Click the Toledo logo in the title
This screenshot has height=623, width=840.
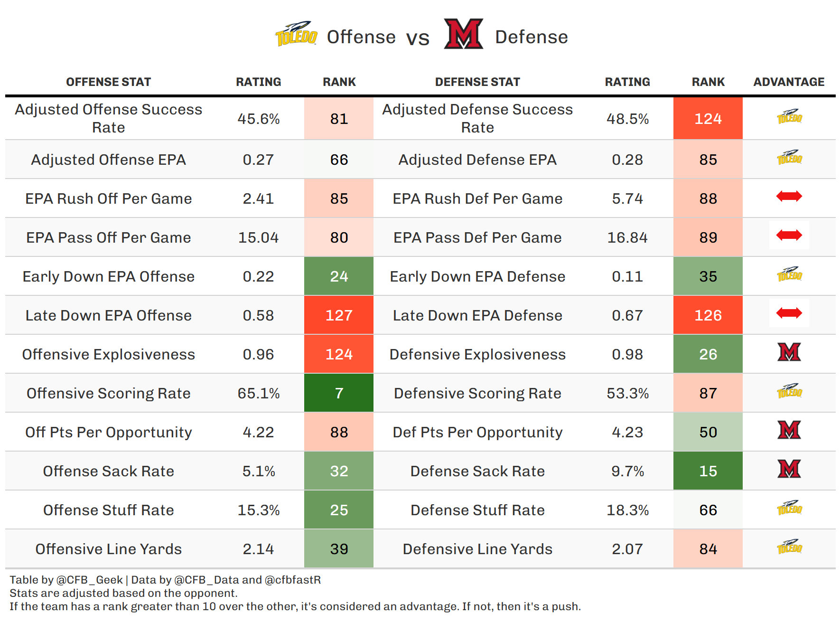tap(296, 34)
